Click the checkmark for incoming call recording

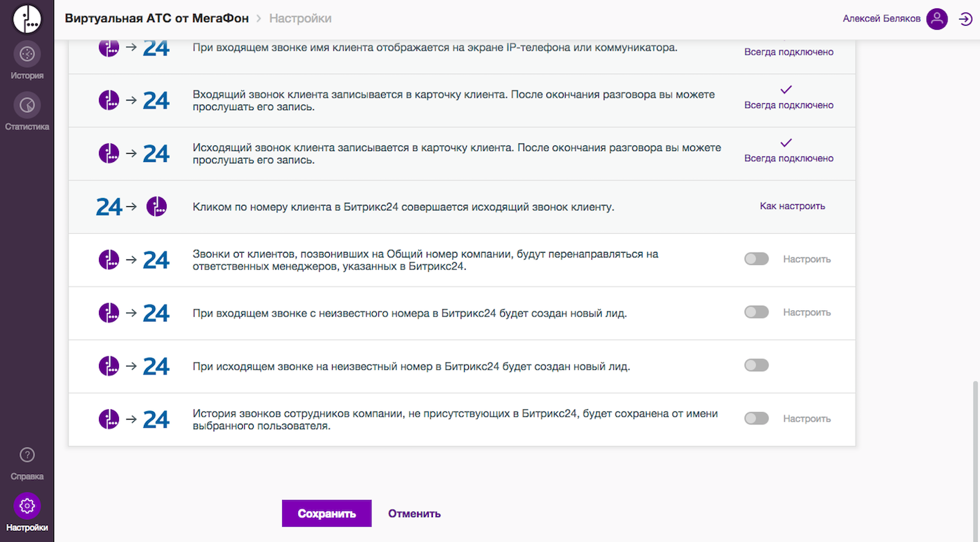pyautogui.click(x=786, y=90)
